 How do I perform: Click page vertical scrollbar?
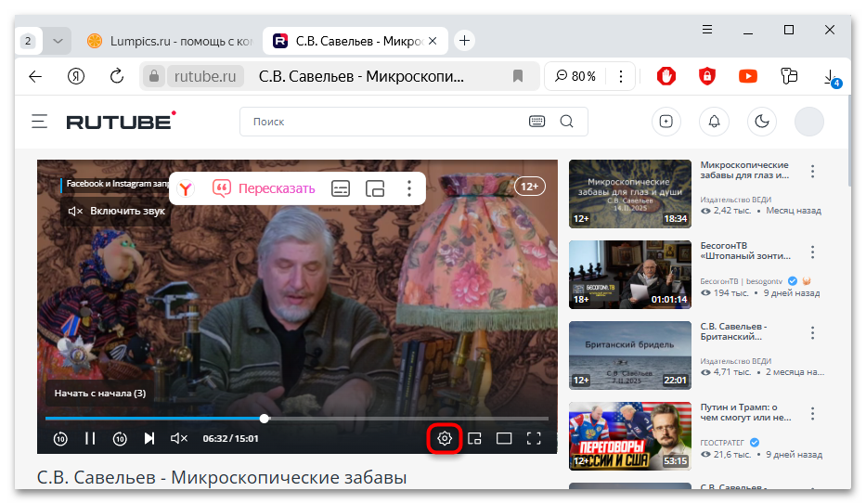pyautogui.click(x=848, y=141)
